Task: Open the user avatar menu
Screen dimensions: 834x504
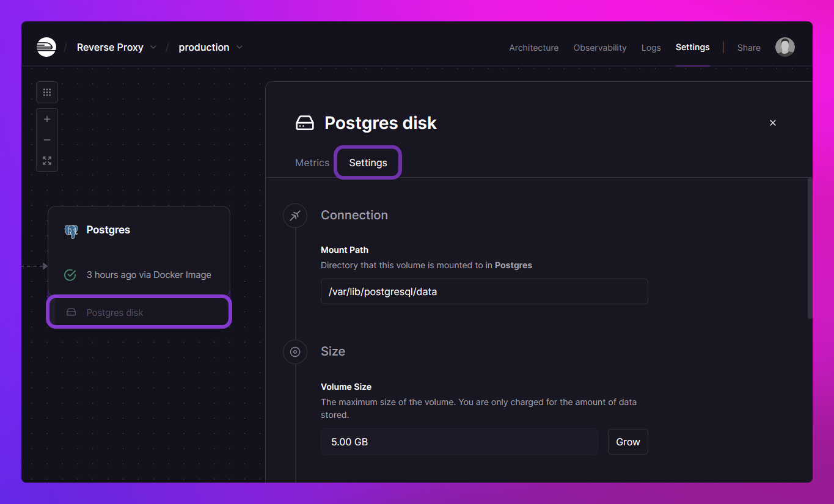Action: coord(785,47)
